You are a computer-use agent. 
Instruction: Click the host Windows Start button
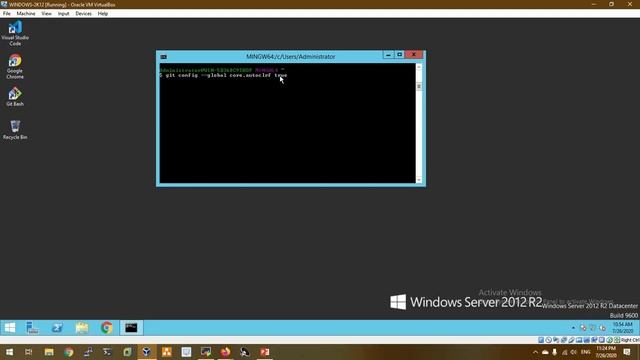pyautogui.click(x=9, y=352)
